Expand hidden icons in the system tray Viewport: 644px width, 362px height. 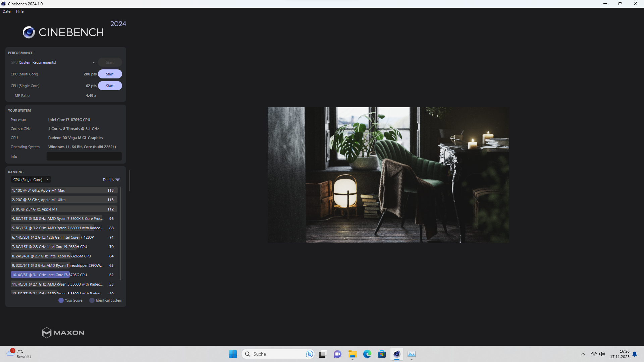point(583,354)
